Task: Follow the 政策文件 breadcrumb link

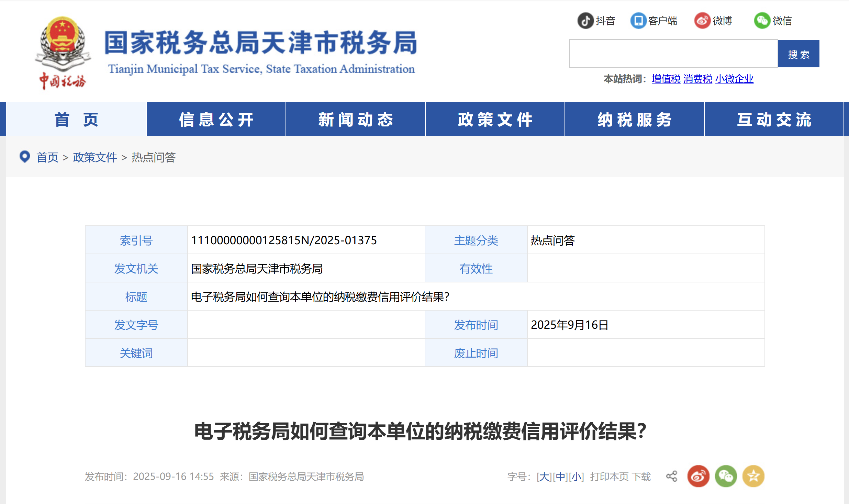Action: [x=94, y=157]
